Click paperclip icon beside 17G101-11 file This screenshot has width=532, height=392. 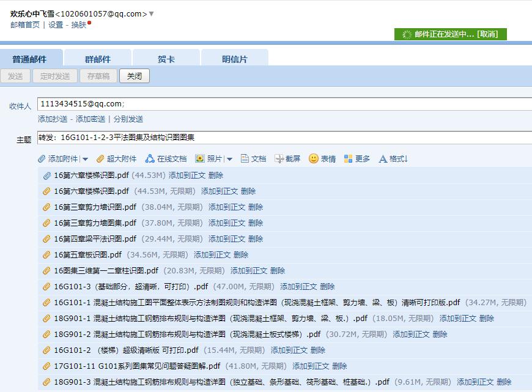coord(47,366)
